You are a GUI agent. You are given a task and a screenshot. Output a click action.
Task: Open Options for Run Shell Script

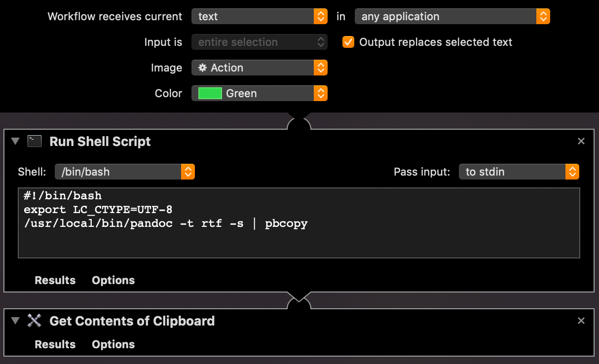[113, 280]
